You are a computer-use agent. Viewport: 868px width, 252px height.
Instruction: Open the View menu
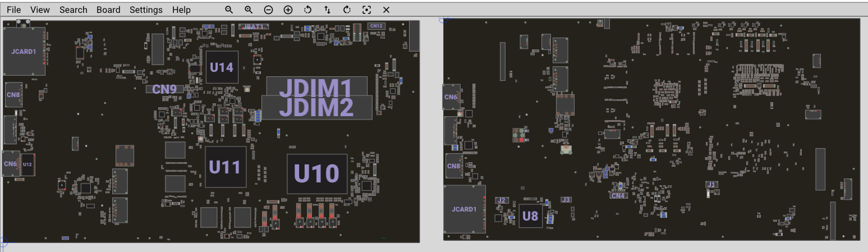pyautogui.click(x=40, y=10)
